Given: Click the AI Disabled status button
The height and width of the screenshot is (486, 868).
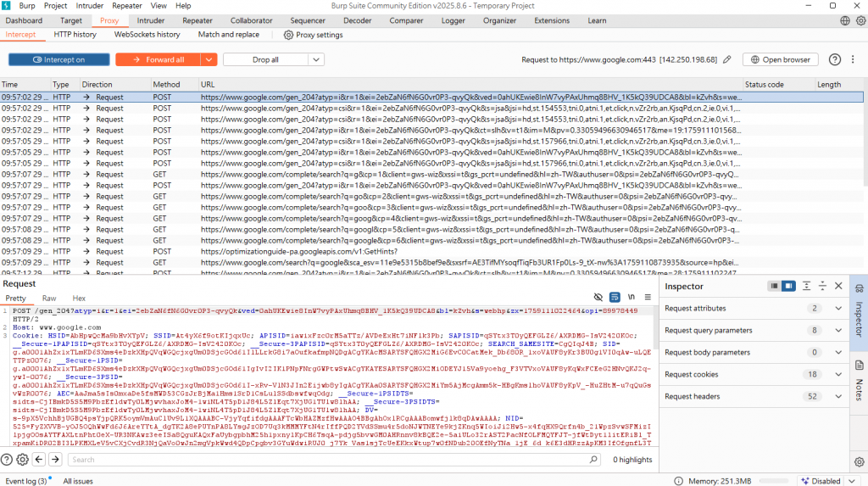Looking at the screenshot, I should tap(821, 481).
